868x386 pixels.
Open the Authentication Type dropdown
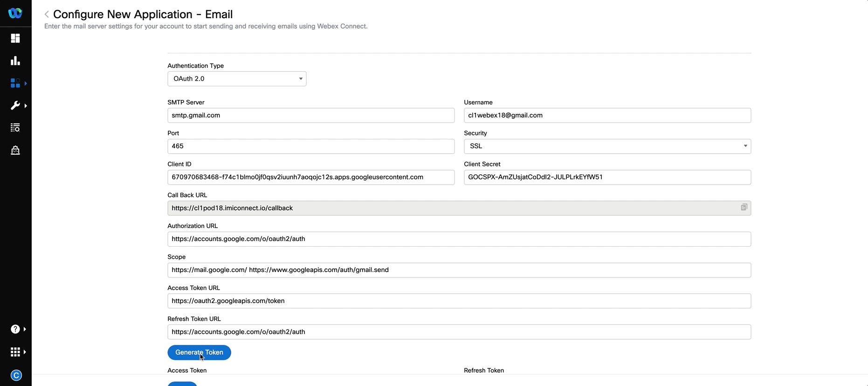pos(237,79)
